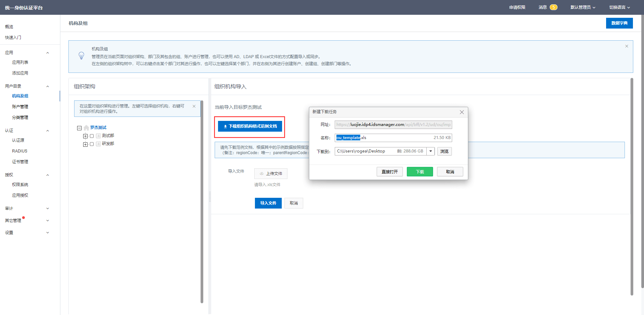Screen dimensions: 644x315
Task: Expand the 测试部 tree node
Action: [85, 136]
